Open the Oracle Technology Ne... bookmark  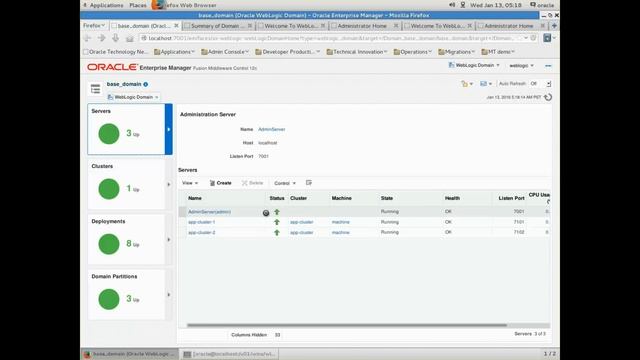tap(116, 52)
